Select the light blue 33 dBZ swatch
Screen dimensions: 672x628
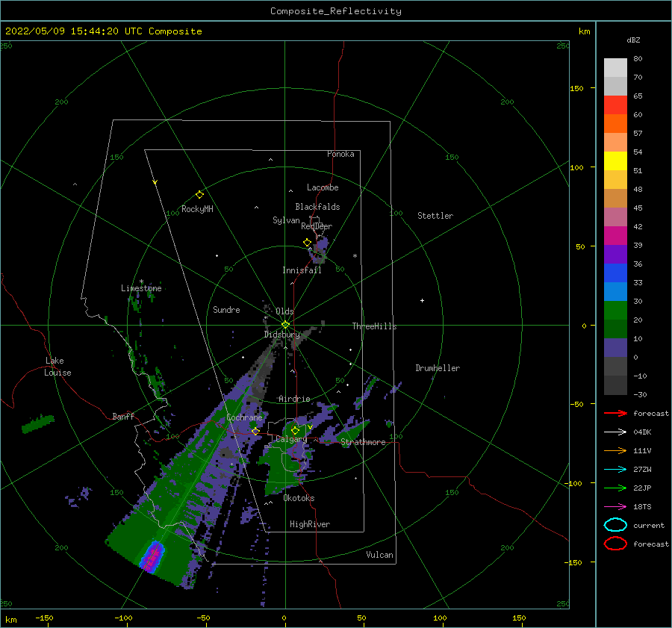615,291
